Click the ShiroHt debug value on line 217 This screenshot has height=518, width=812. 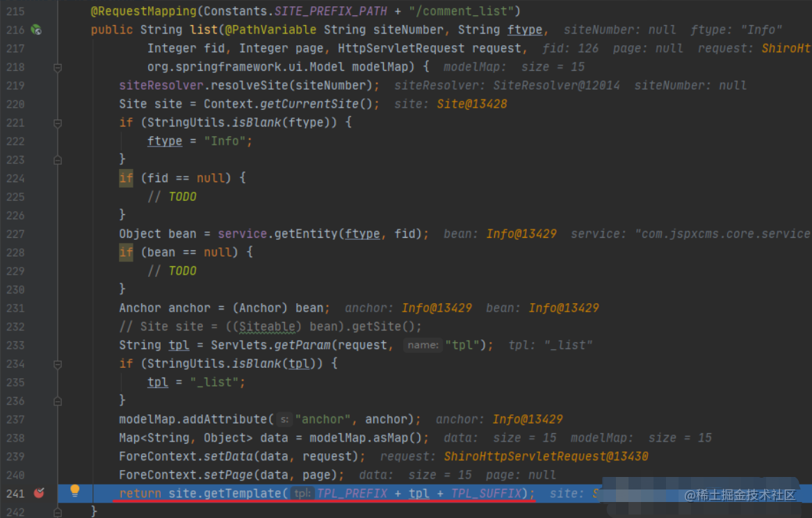(x=786, y=48)
